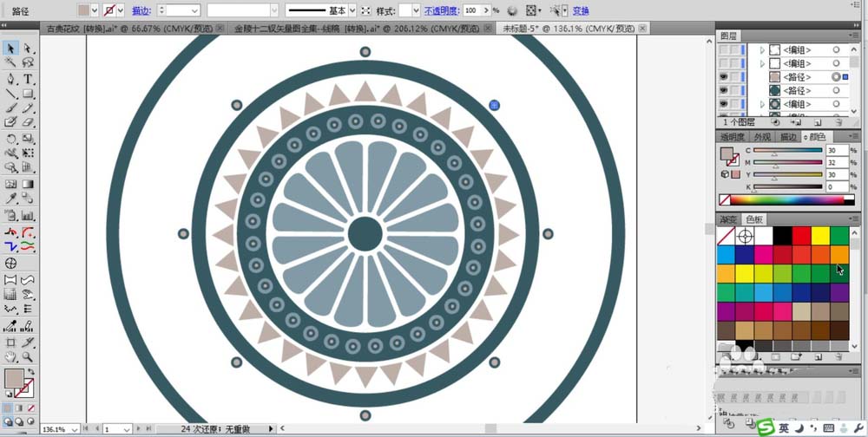The height and width of the screenshot is (437, 868).
Task: Open the opacity value arrow next to 100
Action: pos(486,10)
